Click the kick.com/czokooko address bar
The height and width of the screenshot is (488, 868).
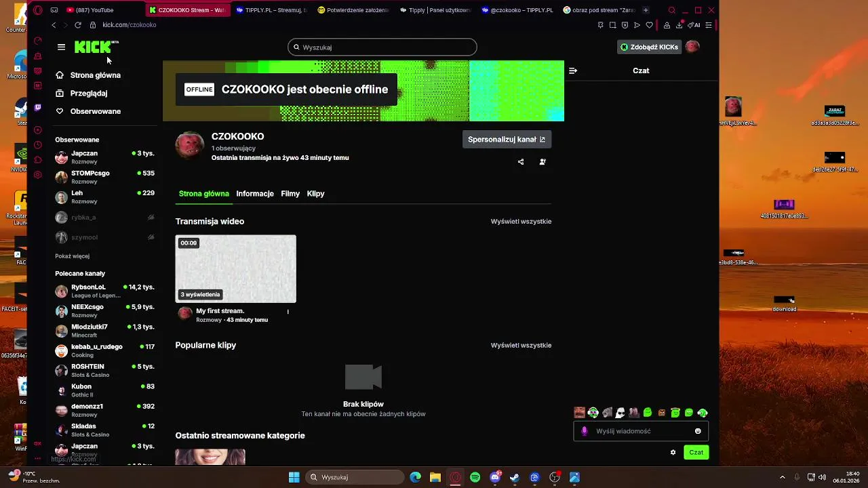[x=129, y=25]
